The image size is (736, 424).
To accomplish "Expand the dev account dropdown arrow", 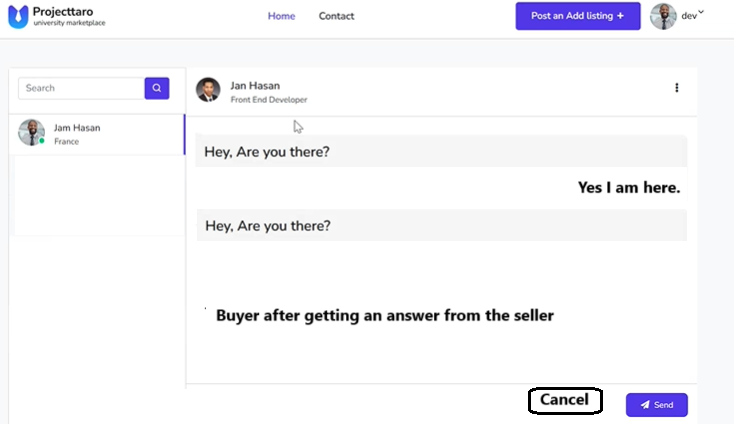I will 701,13.
